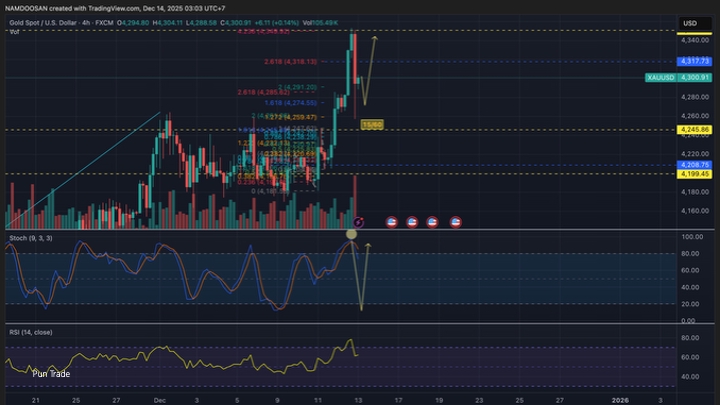
Task: Click the 4,199.45 yellow price level label
Action: [694, 173]
